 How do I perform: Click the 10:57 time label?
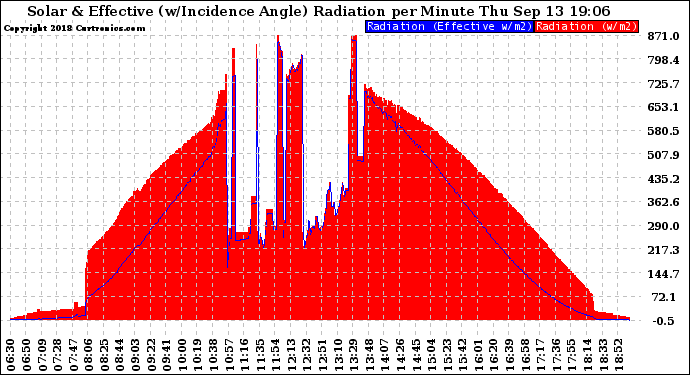tap(229, 355)
